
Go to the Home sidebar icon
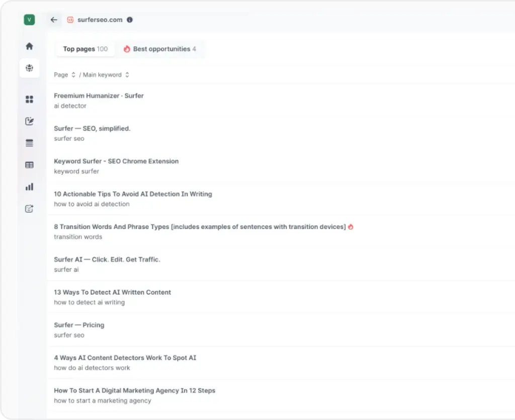(29, 46)
